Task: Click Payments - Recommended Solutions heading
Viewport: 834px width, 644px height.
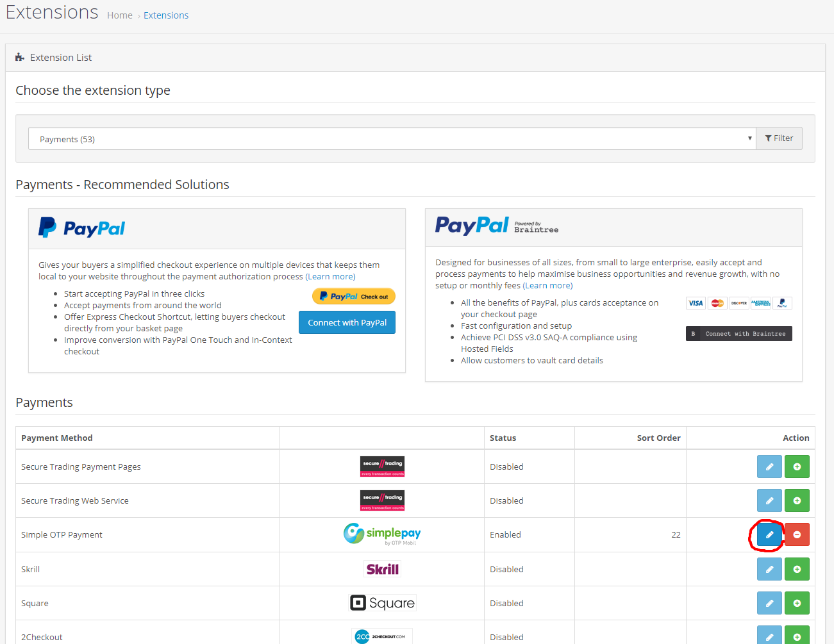Action: (122, 185)
